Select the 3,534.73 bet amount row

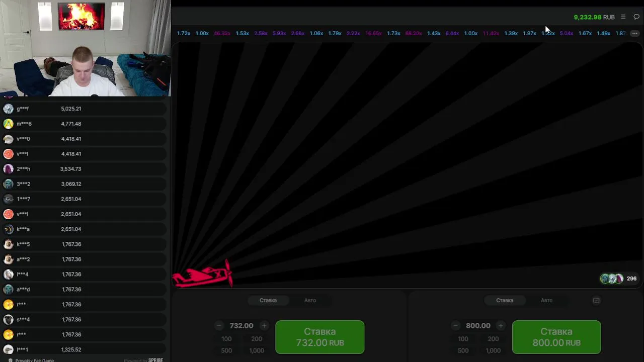84,169
